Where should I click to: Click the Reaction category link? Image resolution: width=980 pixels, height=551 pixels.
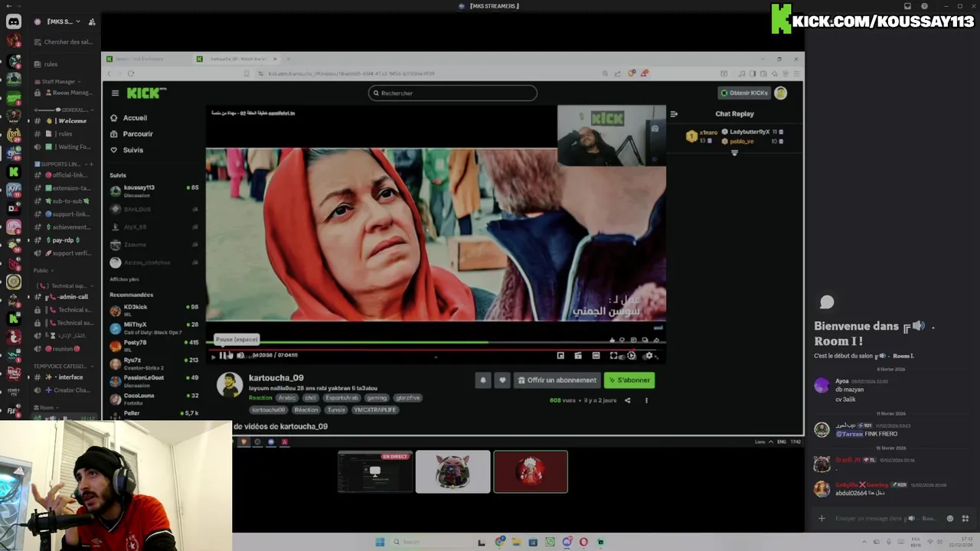260,398
